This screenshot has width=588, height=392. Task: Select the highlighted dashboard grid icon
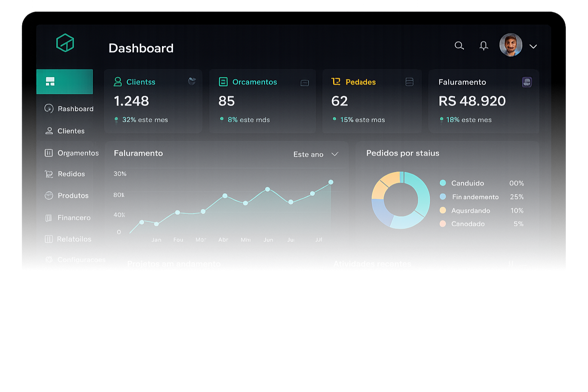pyautogui.click(x=50, y=81)
